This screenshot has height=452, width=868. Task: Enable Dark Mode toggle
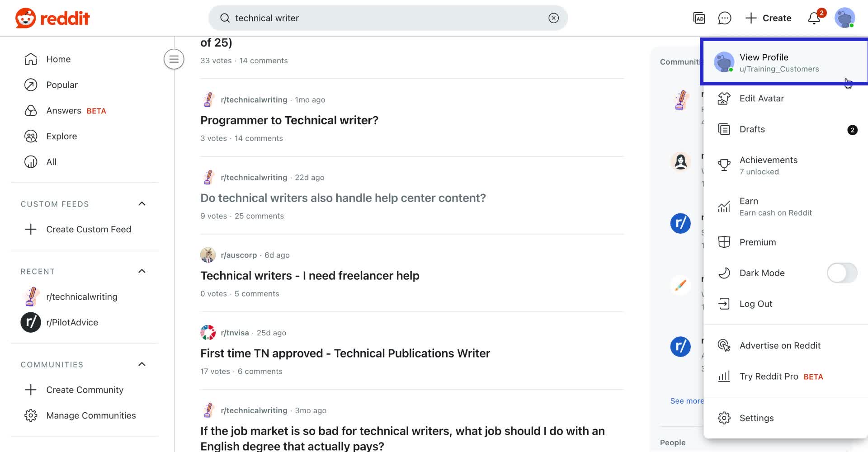842,273
